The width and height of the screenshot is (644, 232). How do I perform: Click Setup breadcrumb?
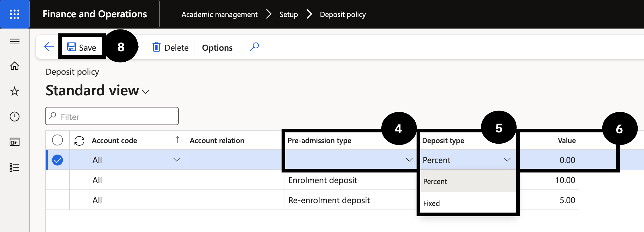click(289, 15)
